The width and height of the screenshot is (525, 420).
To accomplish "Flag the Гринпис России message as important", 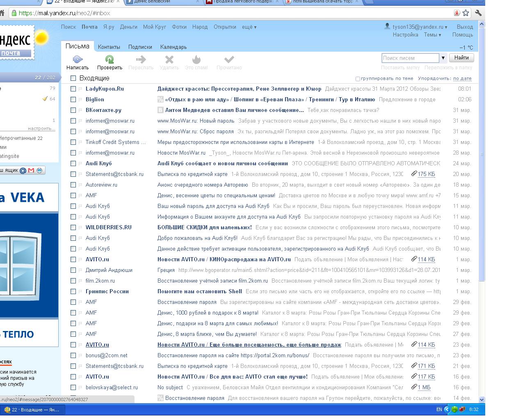I will click(x=80, y=291).
